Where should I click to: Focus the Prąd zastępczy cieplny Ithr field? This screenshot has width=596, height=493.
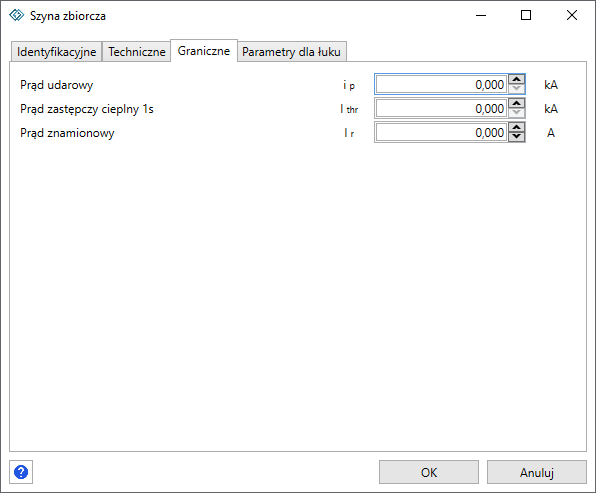coord(441,108)
